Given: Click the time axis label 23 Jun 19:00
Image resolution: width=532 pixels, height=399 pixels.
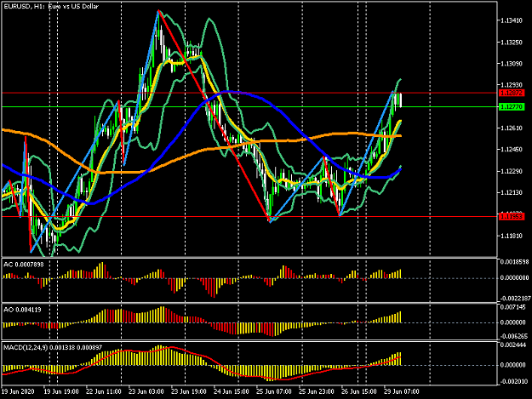Looking at the screenshot, I should 189,391.
